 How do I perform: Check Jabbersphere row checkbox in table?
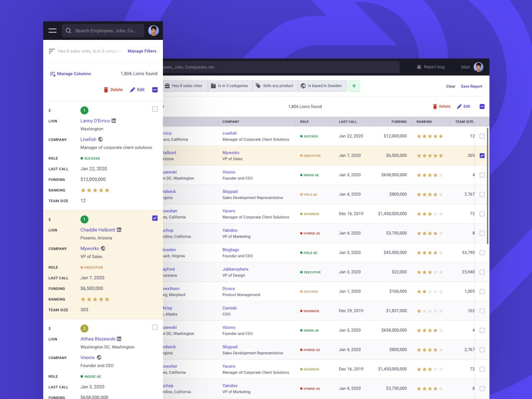(482, 272)
